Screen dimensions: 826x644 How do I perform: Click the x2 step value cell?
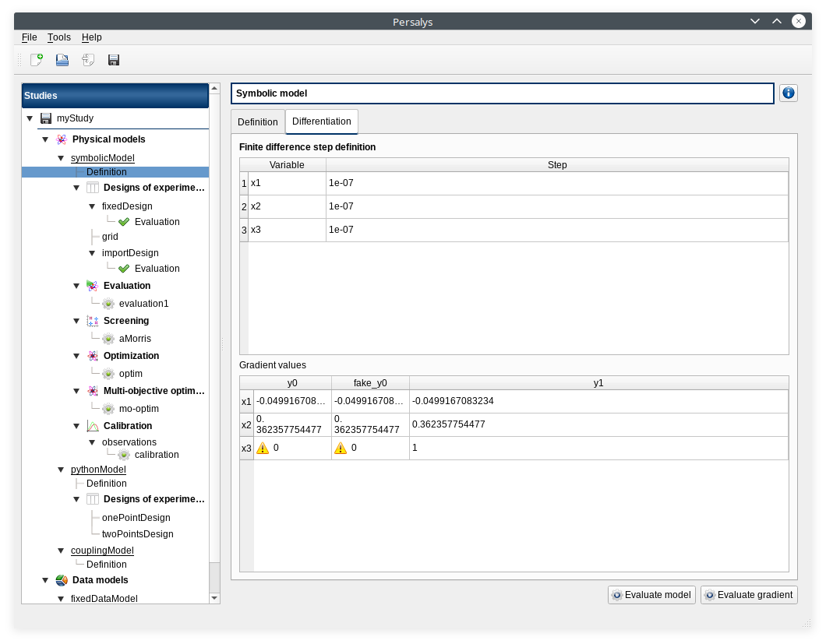[x=556, y=206]
